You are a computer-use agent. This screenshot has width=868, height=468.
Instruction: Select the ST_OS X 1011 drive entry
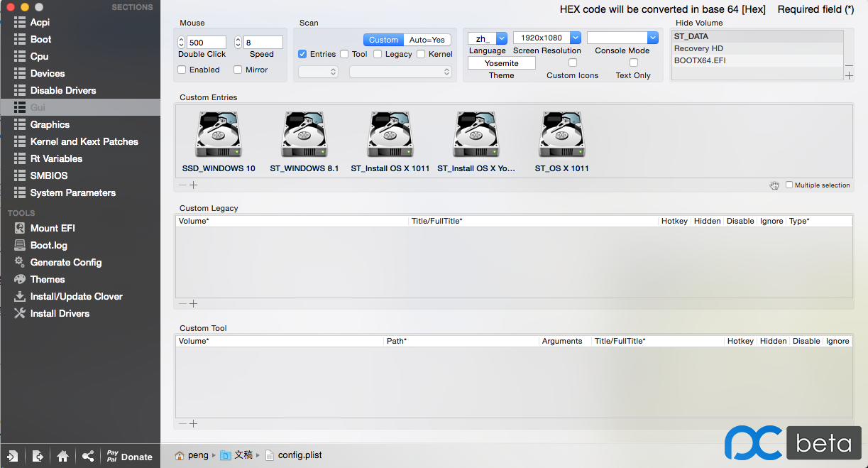[x=562, y=142]
